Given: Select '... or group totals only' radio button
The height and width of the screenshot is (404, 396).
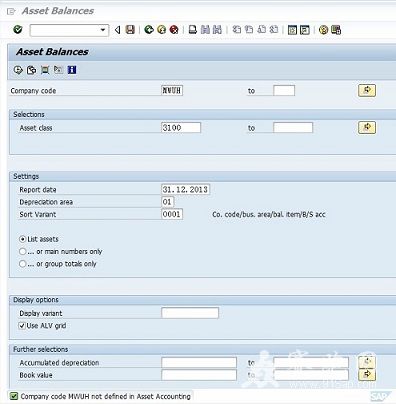Looking at the screenshot, I should pyautogui.click(x=22, y=264).
